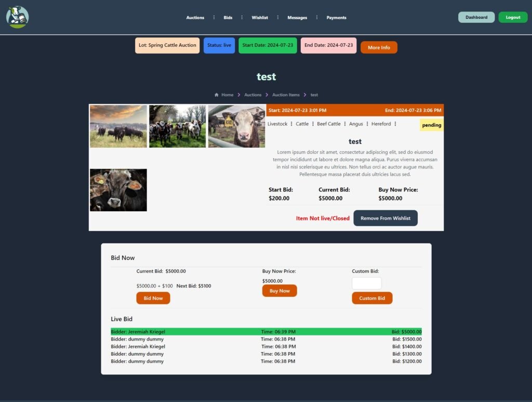Click the cattle logo in the navbar
Image resolution: width=532 pixels, height=402 pixels.
17,17
